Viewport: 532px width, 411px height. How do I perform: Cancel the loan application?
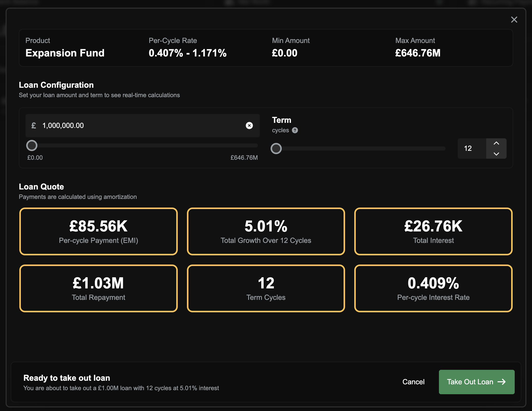pyautogui.click(x=413, y=382)
